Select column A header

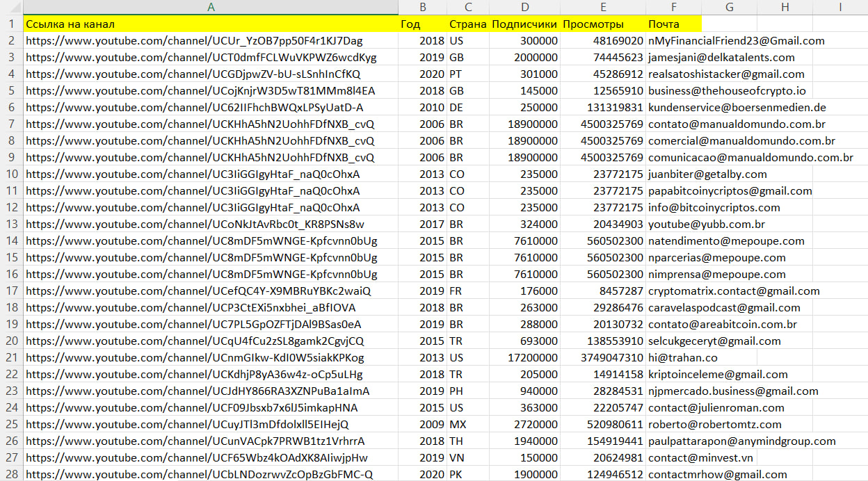pos(211,7)
